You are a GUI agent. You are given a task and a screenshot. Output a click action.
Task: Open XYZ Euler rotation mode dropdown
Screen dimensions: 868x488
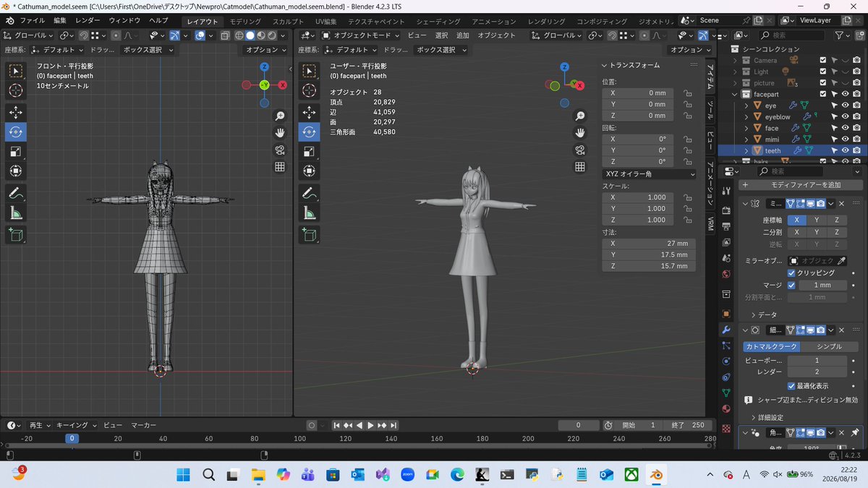(649, 174)
